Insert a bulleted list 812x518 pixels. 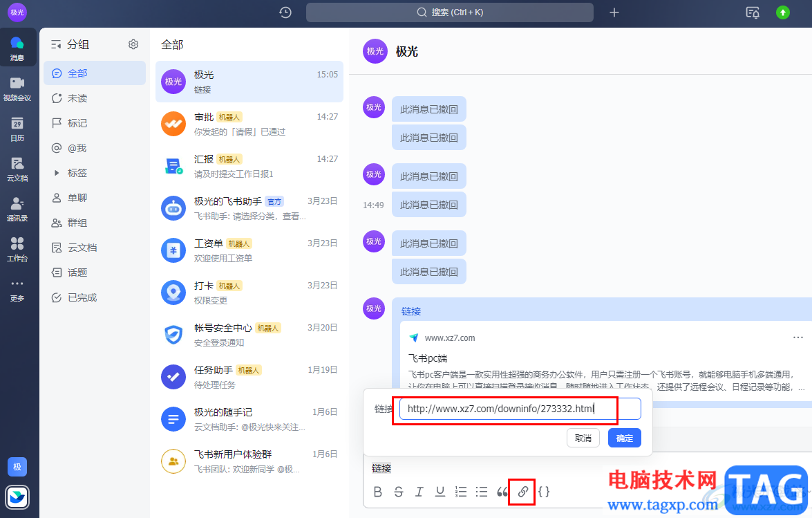482,492
